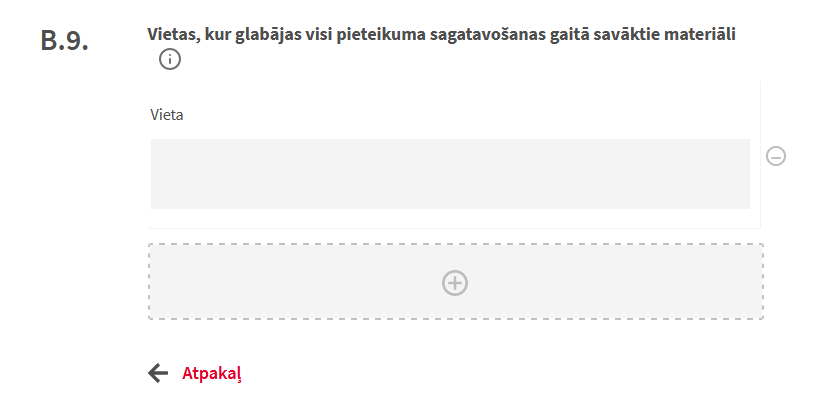Remove the Vieta entry with the minus icon
The image size is (818, 410).
(x=775, y=156)
